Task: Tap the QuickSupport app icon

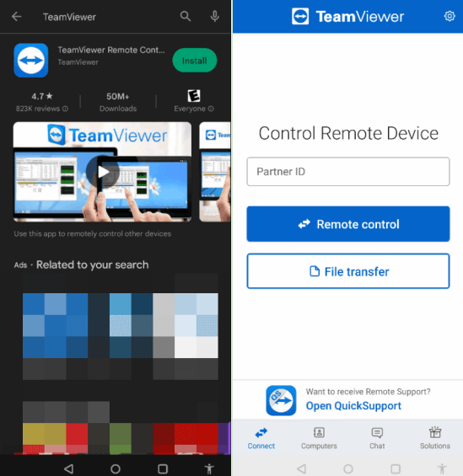Action: click(x=281, y=400)
